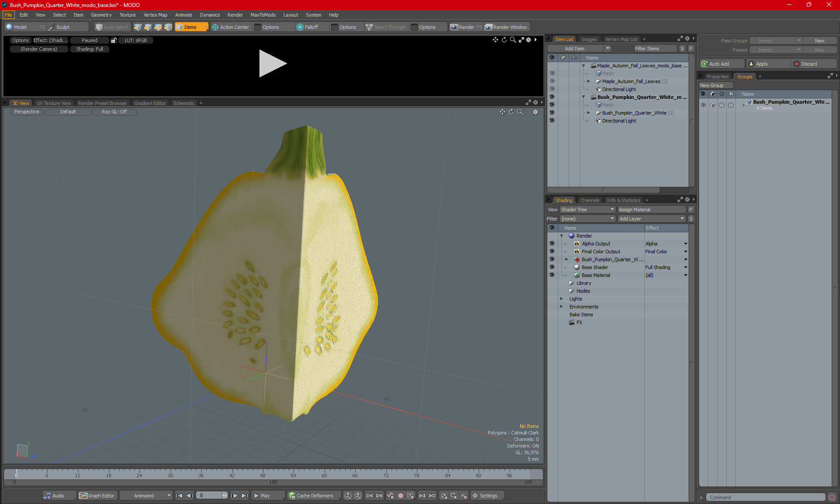Switch to Schematic tab
The image size is (840, 504).
(x=184, y=103)
